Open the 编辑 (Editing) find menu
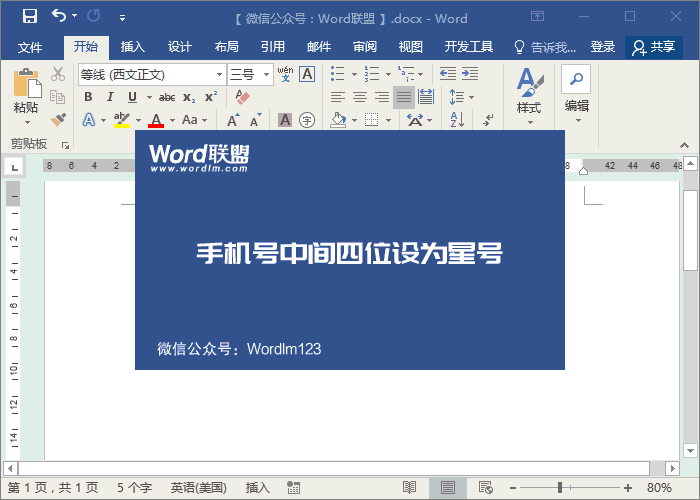This screenshot has width=700, height=500. (x=576, y=95)
